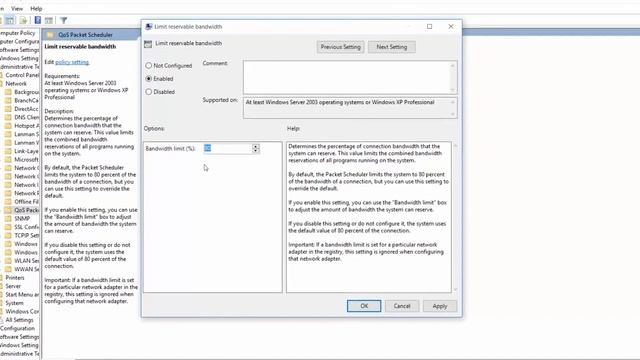Click the Bandwidth limit (%) input field
640x360 pixels.
(x=228, y=149)
